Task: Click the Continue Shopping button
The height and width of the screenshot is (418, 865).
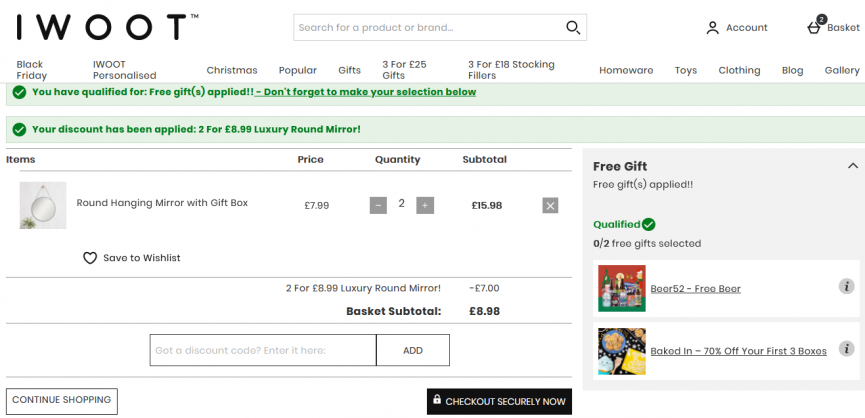Action: point(62,401)
